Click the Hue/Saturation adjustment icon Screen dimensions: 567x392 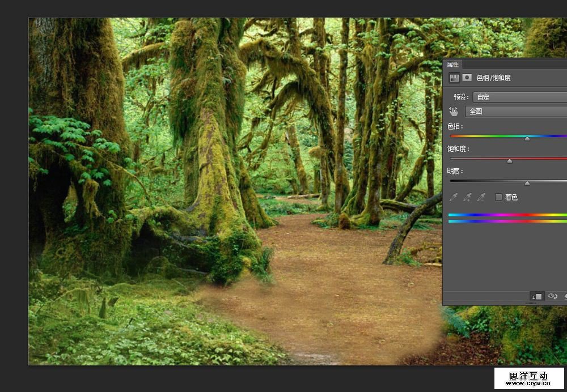click(454, 78)
